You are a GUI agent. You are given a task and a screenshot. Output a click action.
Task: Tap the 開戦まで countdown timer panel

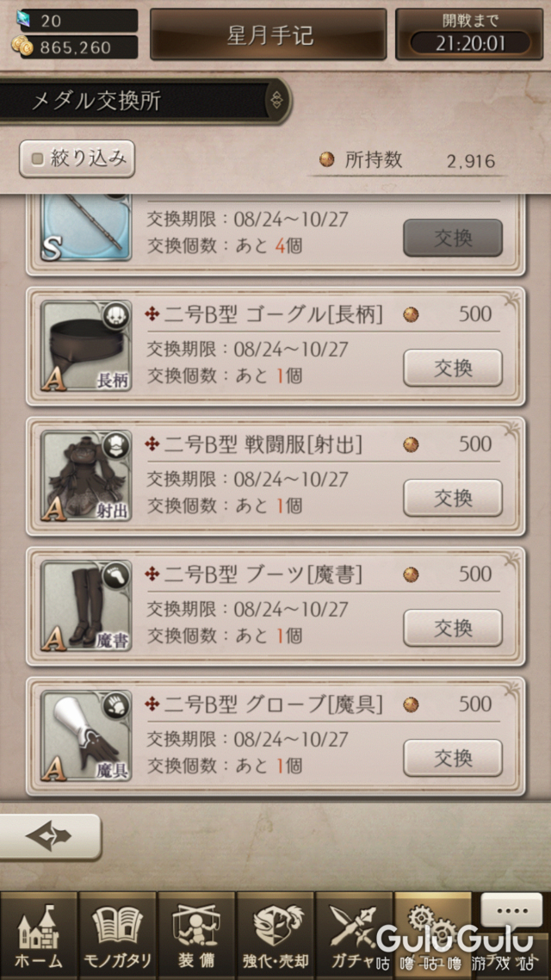470,34
